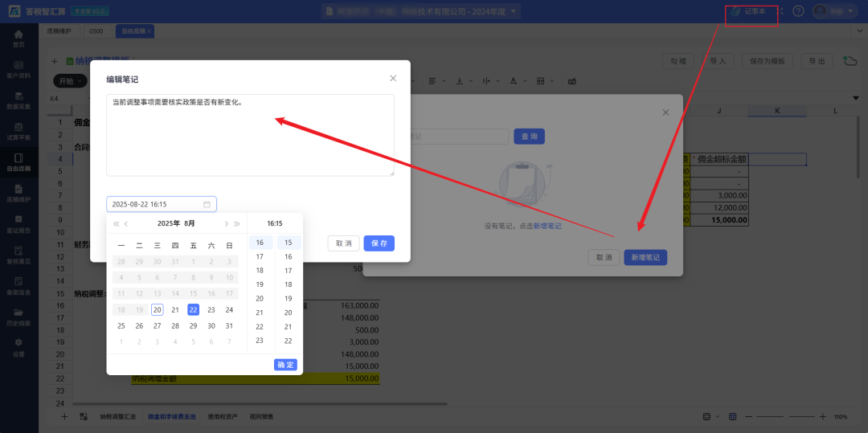Go to 数据采集 in the sidebar
The height and width of the screenshot is (433, 868).
pyautogui.click(x=18, y=100)
